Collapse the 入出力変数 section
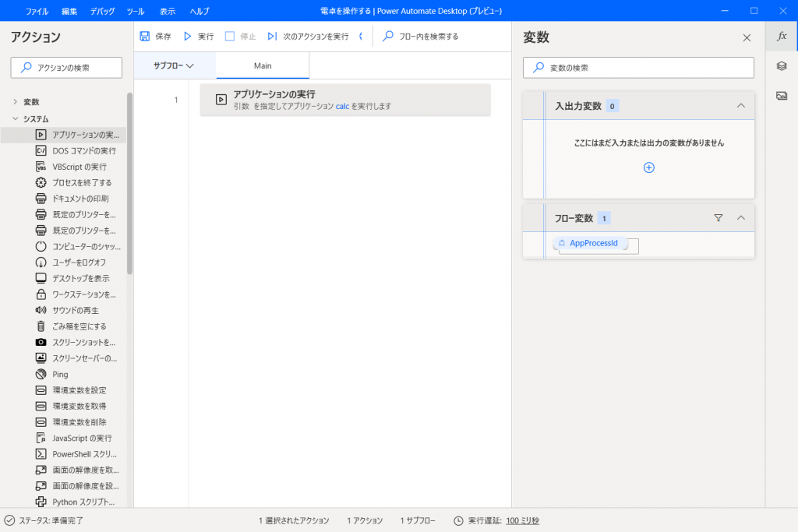Screen dimensions: 798x532 [x=741, y=106]
